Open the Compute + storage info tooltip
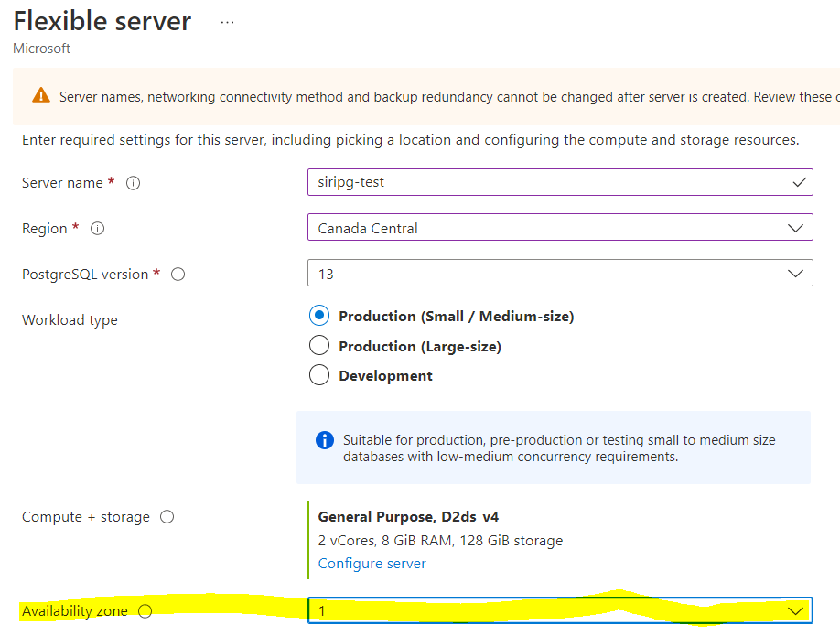 click(x=167, y=516)
